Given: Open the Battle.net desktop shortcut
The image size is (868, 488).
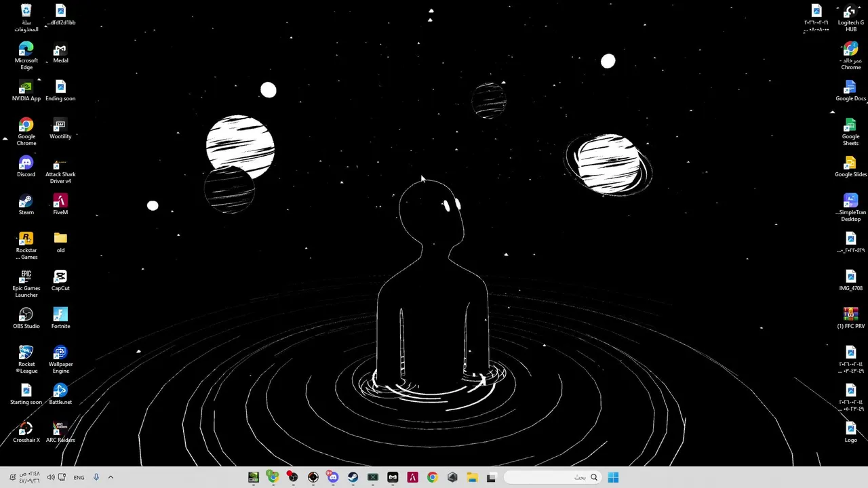Looking at the screenshot, I should point(60,394).
